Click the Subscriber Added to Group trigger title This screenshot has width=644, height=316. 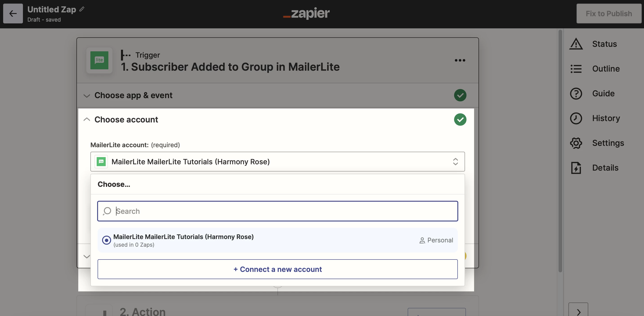pyautogui.click(x=230, y=67)
